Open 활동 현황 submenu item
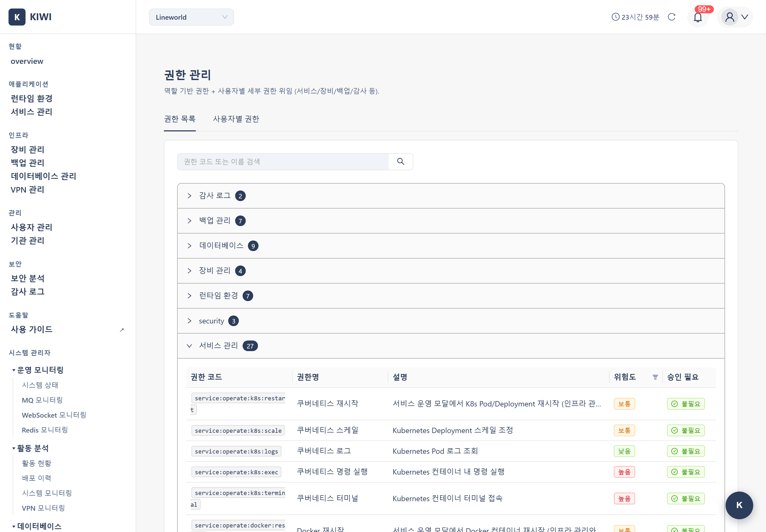766x532 pixels. pyautogui.click(x=37, y=463)
